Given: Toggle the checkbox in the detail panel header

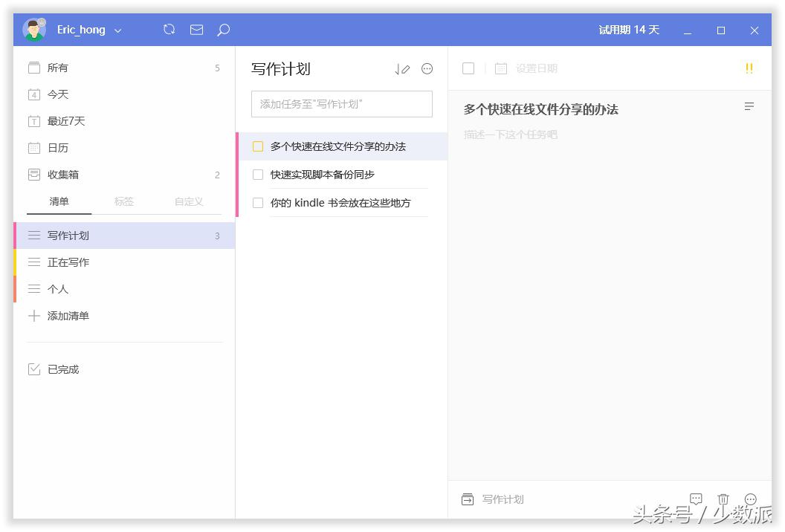Looking at the screenshot, I should (x=468, y=68).
